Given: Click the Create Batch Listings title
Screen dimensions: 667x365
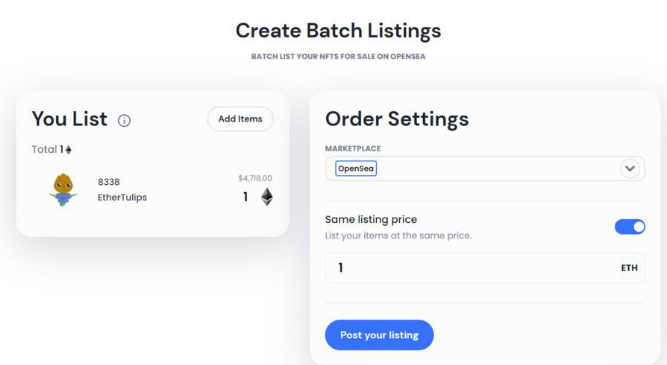Looking at the screenshot, I should point(338,31).
